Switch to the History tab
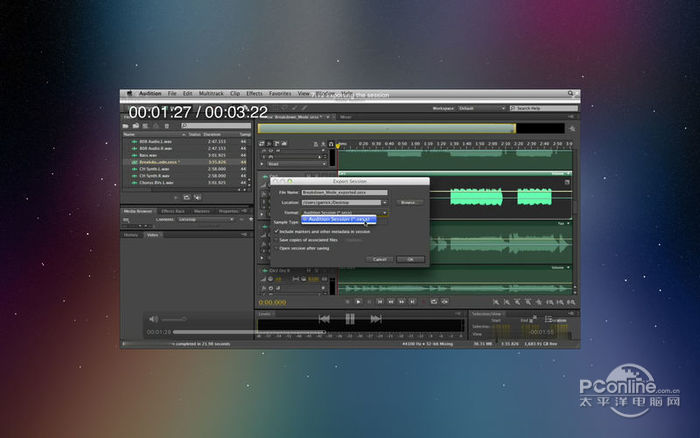This screenshot has height=438, width=700. [x=131, y=235]
